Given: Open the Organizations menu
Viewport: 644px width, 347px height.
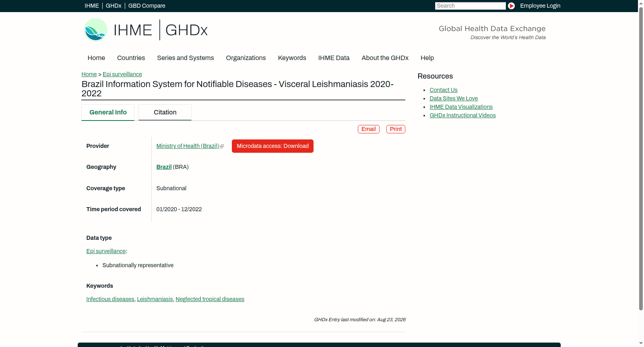Looking at the screenshot, I should coord(246,58).
